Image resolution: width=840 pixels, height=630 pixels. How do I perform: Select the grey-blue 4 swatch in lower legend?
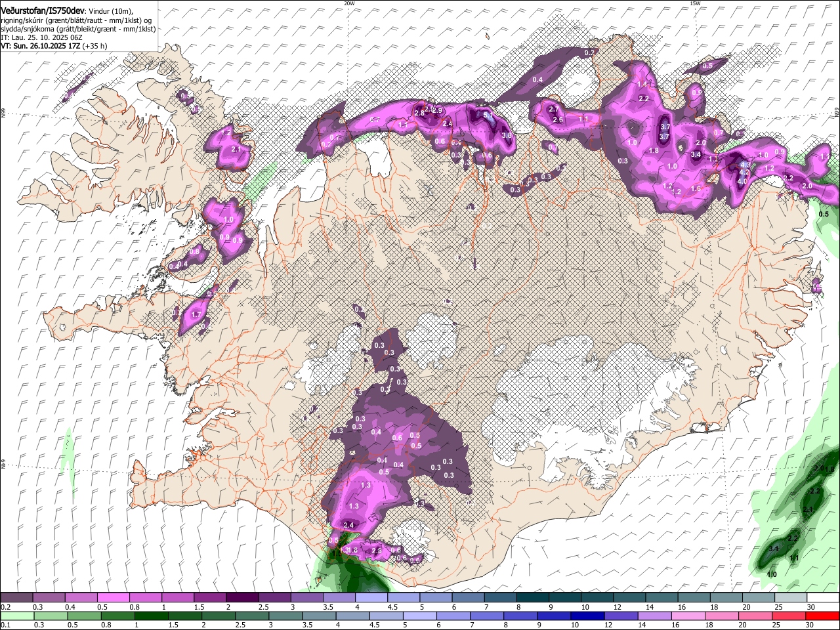(x=353, y=616)
